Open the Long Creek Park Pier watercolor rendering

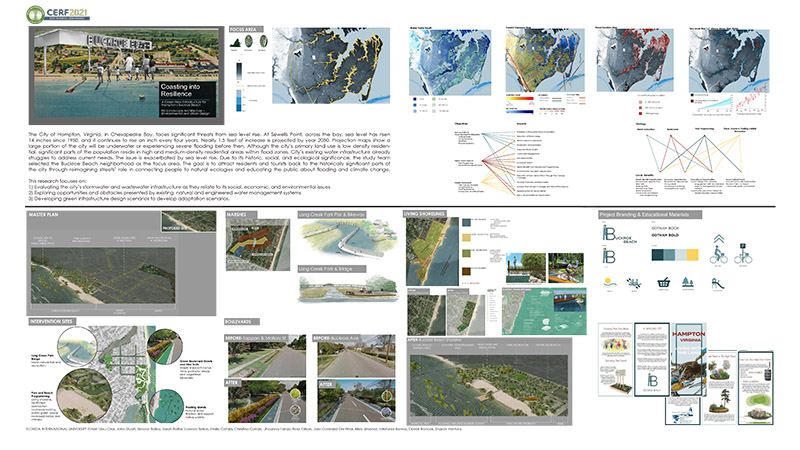pos(348,240)
